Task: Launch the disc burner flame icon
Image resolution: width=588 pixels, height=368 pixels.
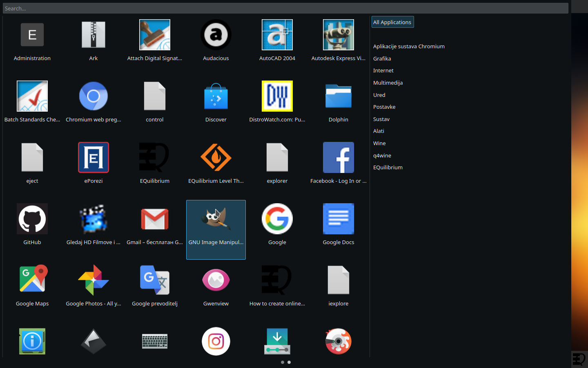Action: [339, 341]
